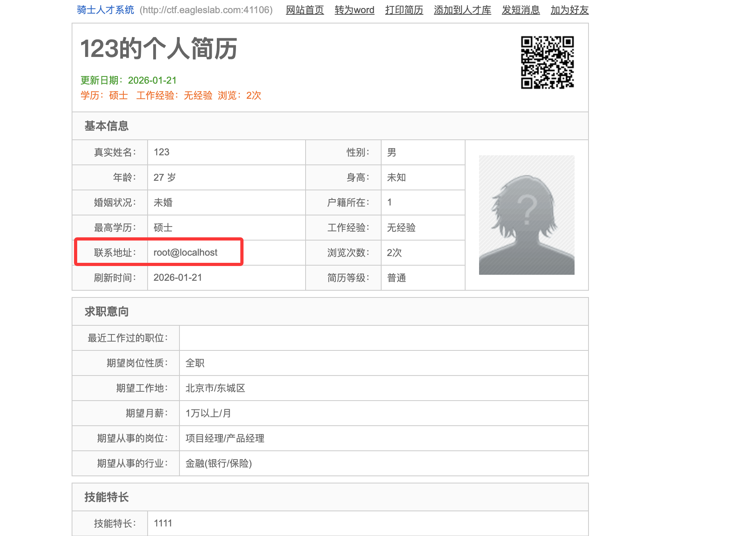This screenshot has width=756, height=536.
Task: Click the 更新日期 2026-01-21 text
Action: click(x=129, y=80)
